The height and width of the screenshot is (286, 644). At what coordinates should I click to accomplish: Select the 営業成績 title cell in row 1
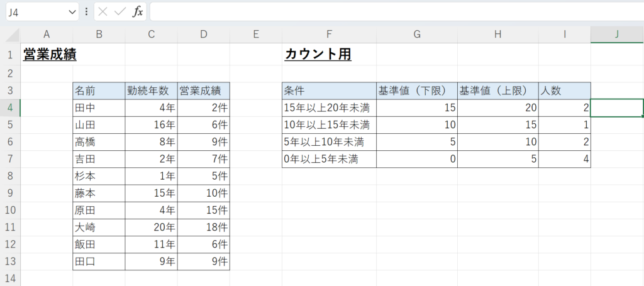[x=49, y=55]
